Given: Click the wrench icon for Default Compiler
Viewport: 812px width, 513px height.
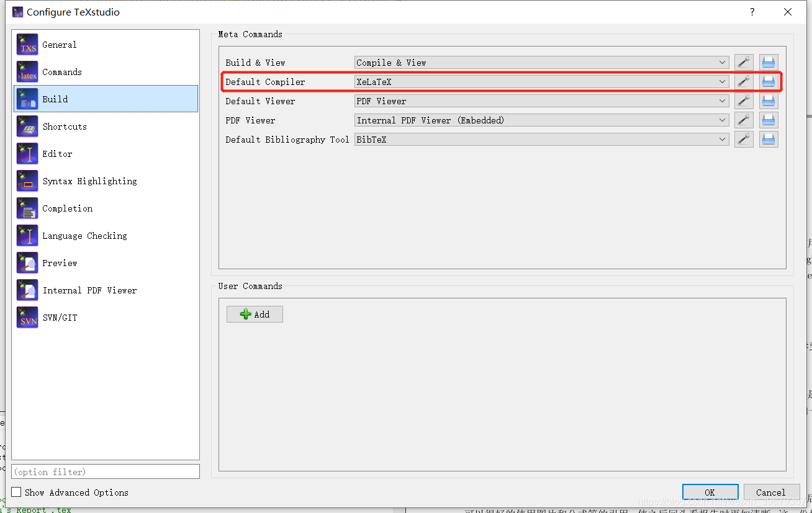Looking at the screenshot, I should [744, 82].
